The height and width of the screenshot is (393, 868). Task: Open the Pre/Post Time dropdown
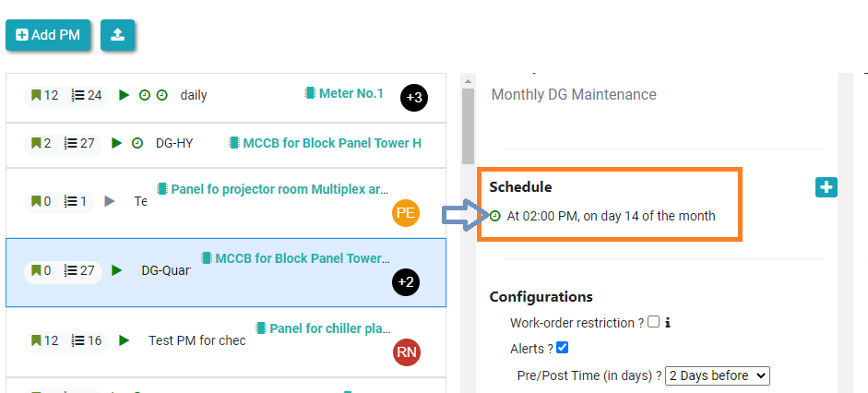click(x=717, y=375)
